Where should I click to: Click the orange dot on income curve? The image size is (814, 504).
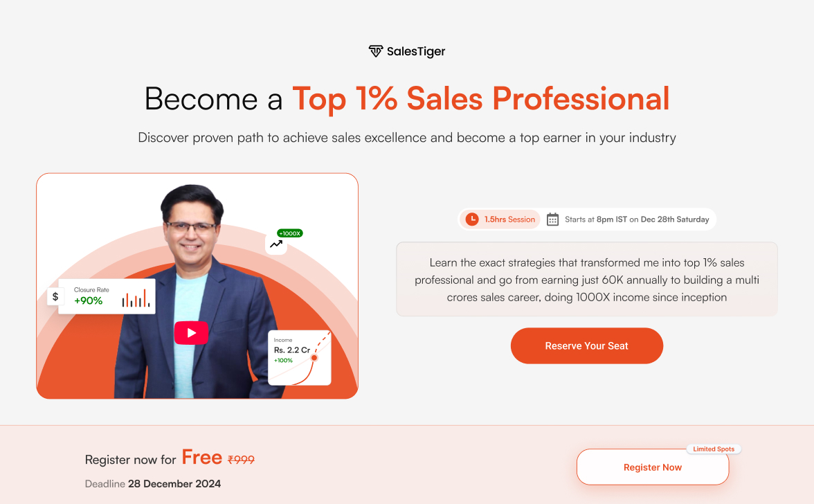coord(314,358)
